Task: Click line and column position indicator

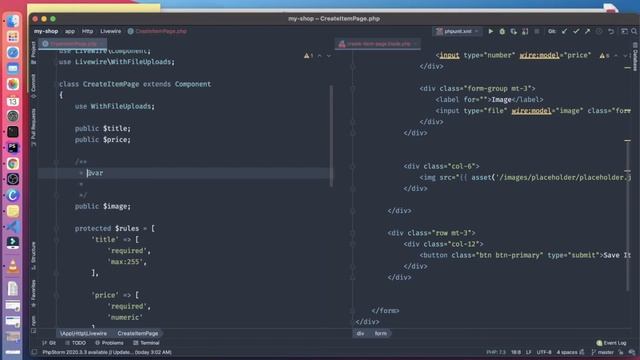Action: [x=516, y=352]
